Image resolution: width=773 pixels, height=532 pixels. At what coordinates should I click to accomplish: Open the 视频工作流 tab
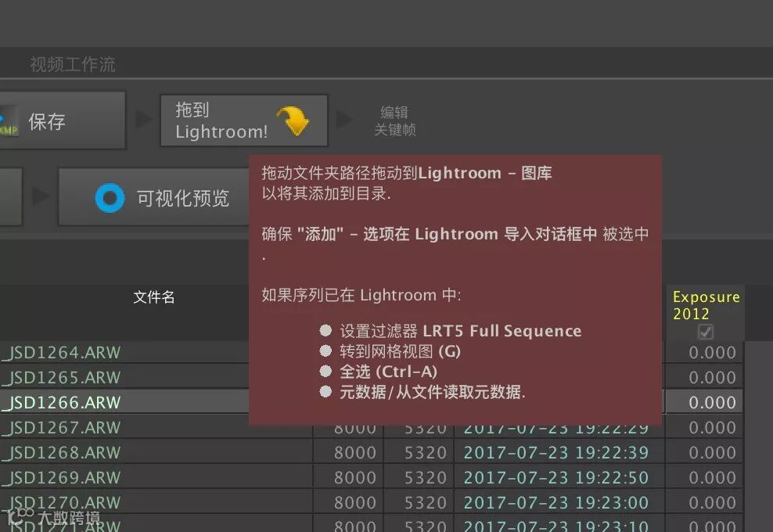73,64
